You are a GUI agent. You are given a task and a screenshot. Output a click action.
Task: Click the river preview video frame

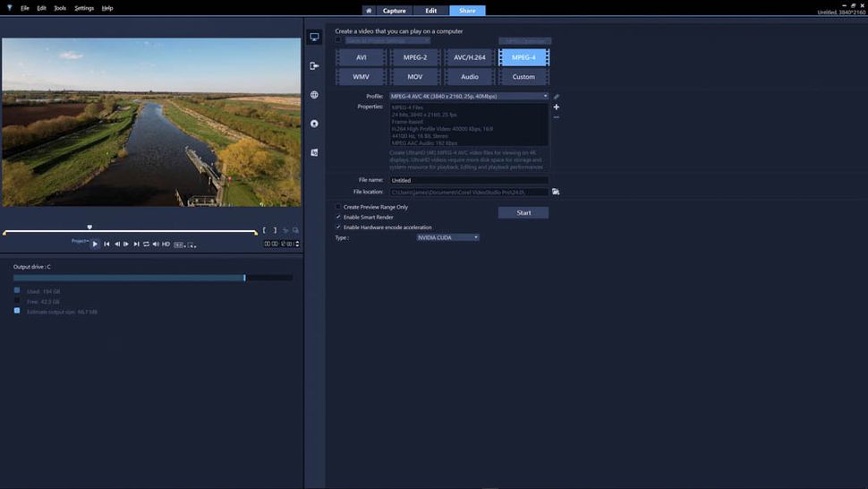pos(151,123)
